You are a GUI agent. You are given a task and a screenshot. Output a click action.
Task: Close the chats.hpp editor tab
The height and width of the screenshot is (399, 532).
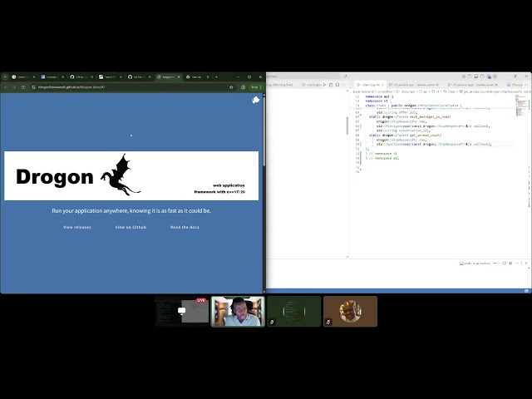[382, 85]
